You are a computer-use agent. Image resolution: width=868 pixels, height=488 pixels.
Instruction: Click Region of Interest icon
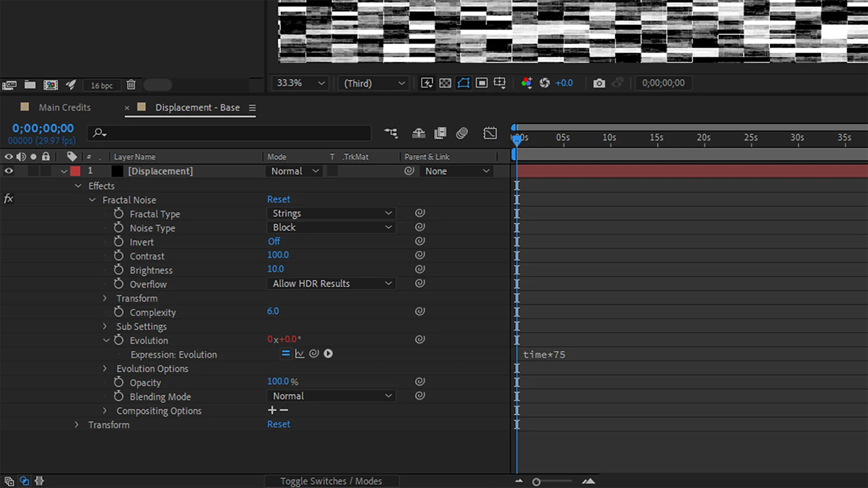pyautogui.click(x=481, y=83)
